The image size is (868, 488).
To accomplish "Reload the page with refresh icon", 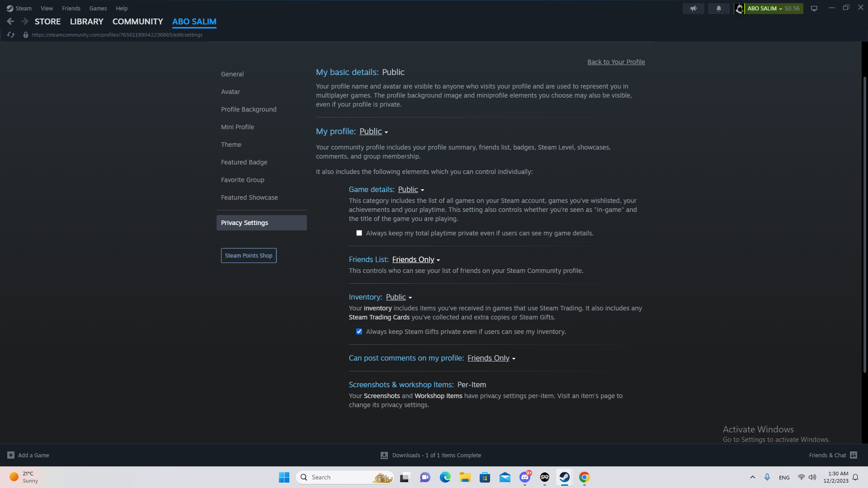I will click(11, 35).
